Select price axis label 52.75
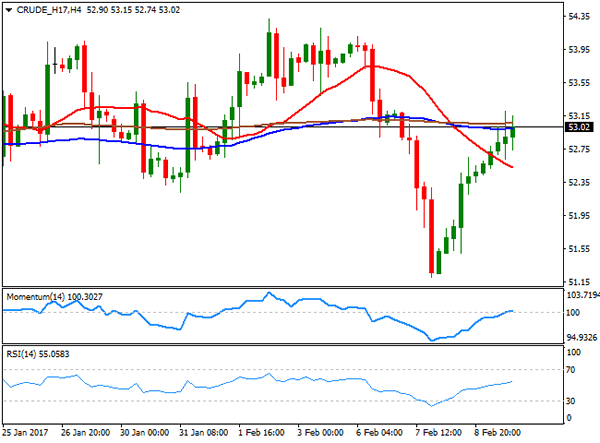This screenshot has height=443, width=600. pyautogui.click(x=579, y=149)
